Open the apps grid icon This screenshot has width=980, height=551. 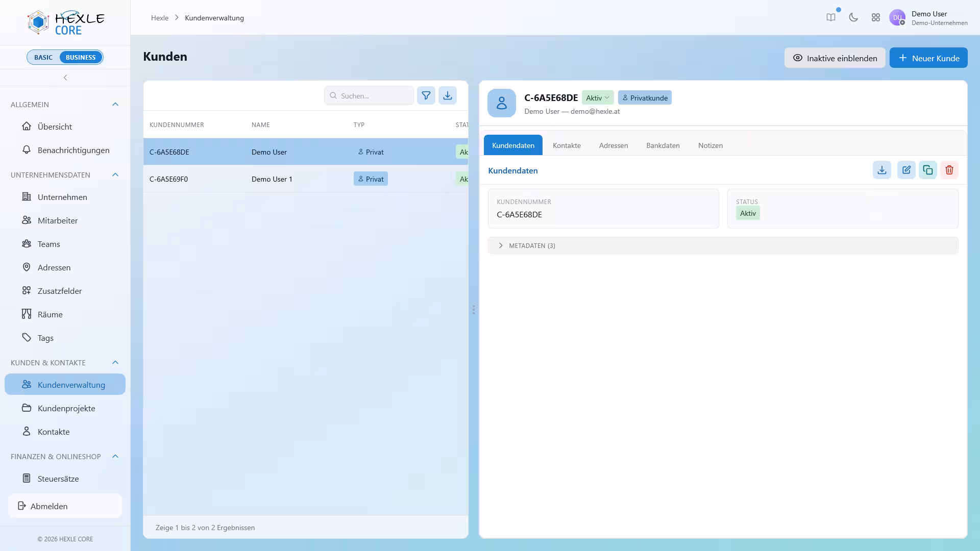[876, 17]
